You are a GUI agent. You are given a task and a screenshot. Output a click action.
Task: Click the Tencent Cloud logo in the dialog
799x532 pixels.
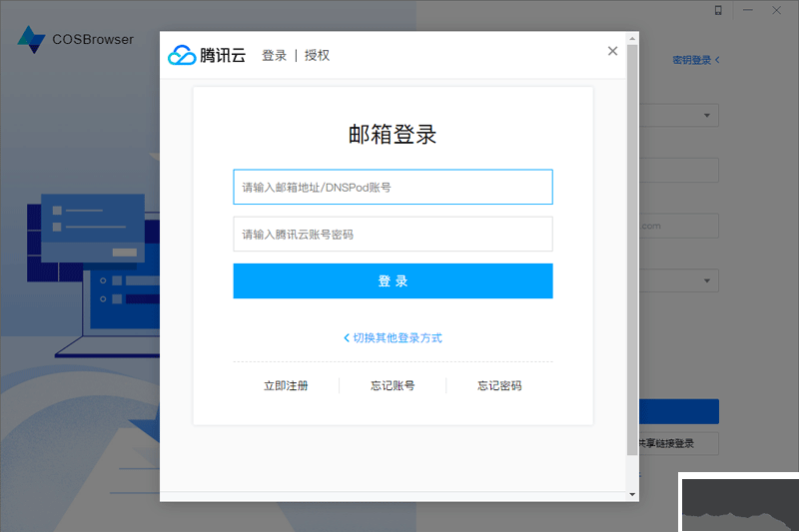(207, 55)
